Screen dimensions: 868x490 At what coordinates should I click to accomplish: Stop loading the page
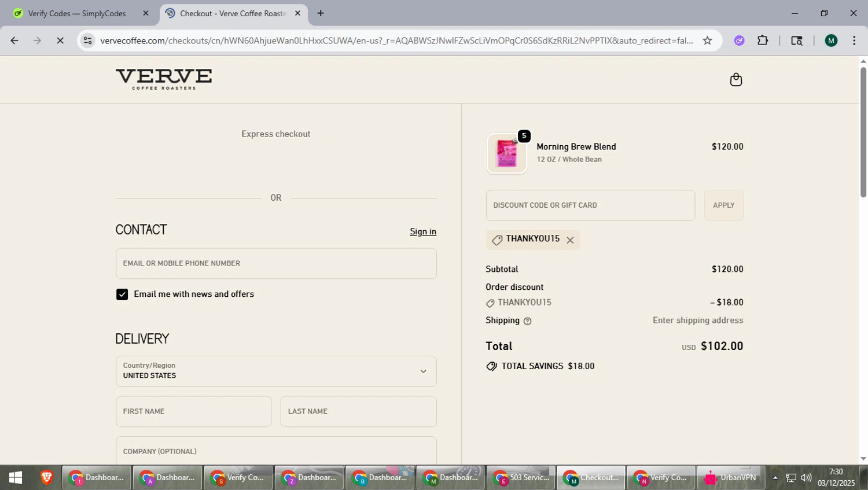coord(60,40)
